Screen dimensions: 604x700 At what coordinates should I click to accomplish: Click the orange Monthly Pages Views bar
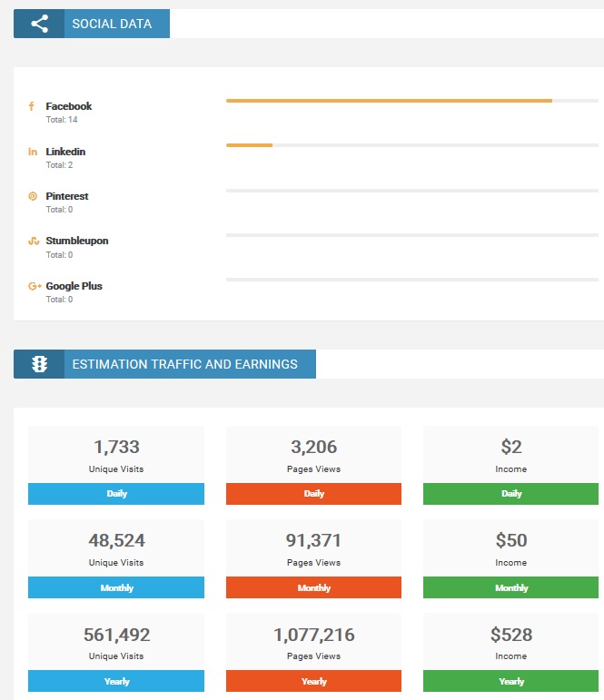[x=313, y=587]
